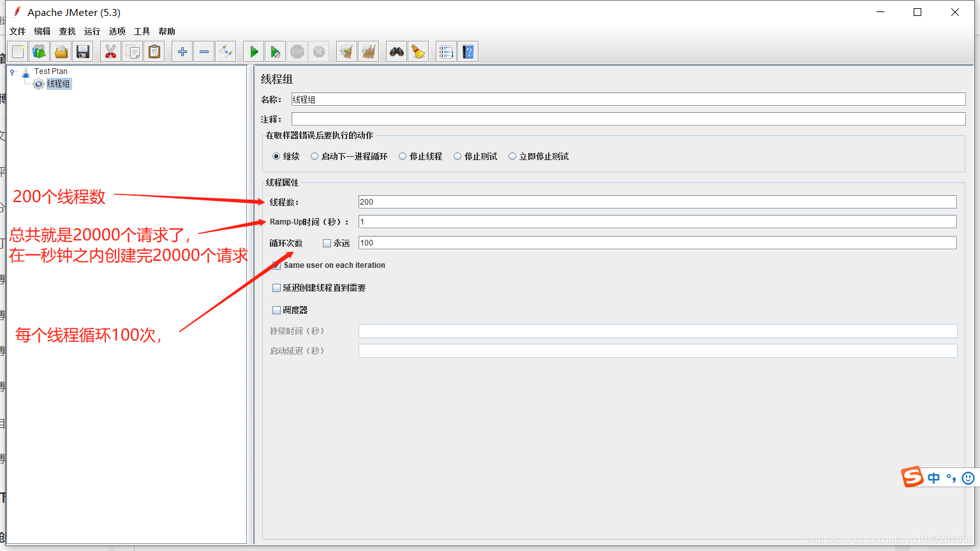Start the test with green play icon
This screenshot has width=980, height=551.
click(x=254, y=52)
